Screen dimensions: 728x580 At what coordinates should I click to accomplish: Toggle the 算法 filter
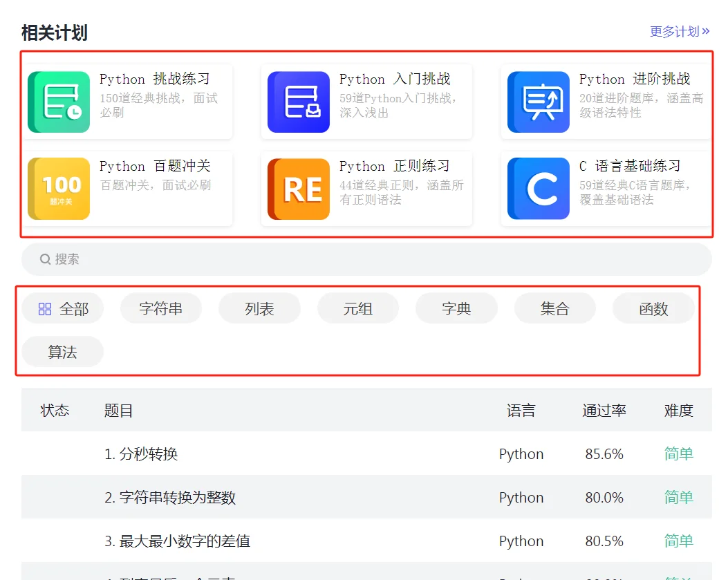tap(62, 352)
